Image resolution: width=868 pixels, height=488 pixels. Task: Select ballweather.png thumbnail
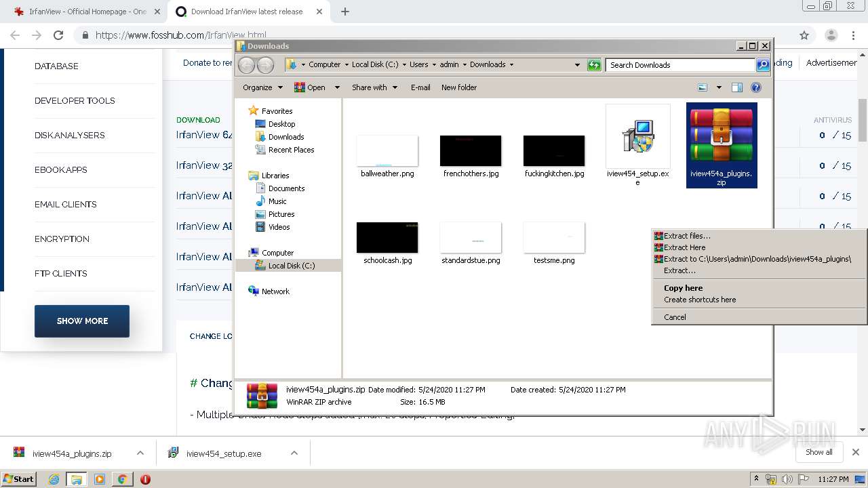(x=387, y=150)
